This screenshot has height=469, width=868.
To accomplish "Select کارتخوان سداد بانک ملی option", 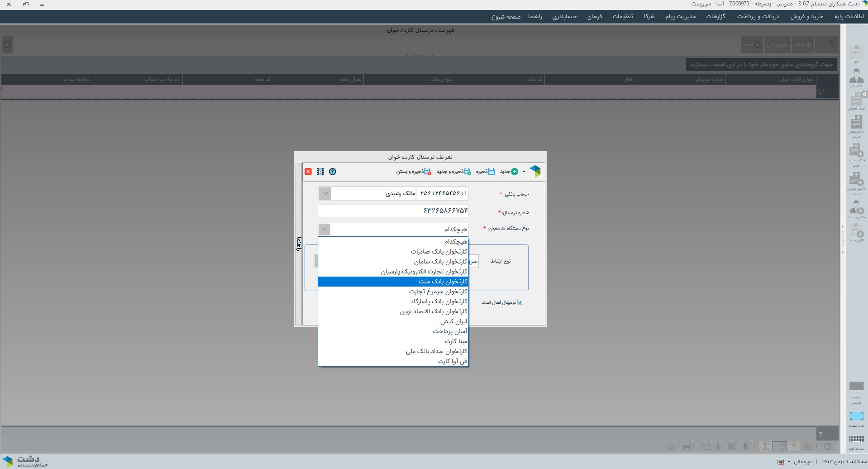I will (393, 351).
